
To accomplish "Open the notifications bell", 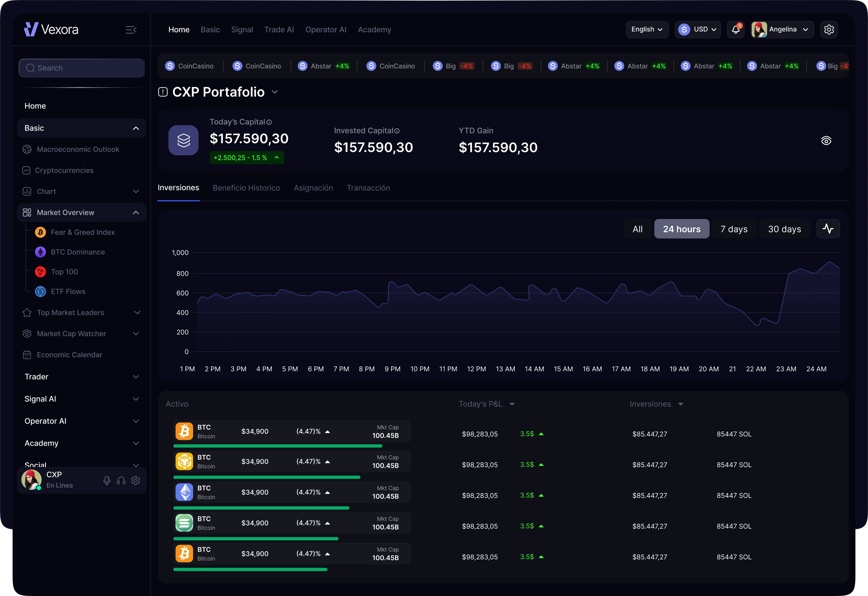I will pos(735,30).
